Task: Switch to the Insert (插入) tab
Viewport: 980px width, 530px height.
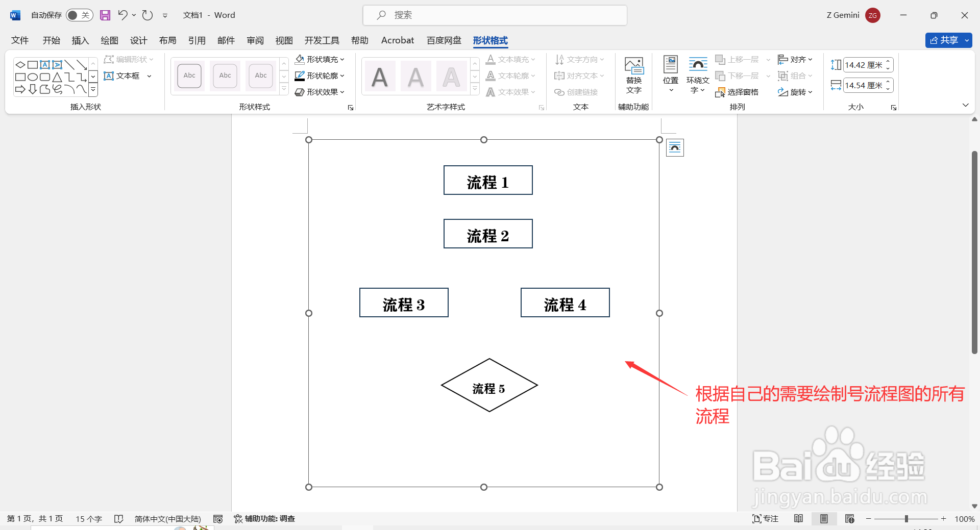Action: [x=80, y=40]
